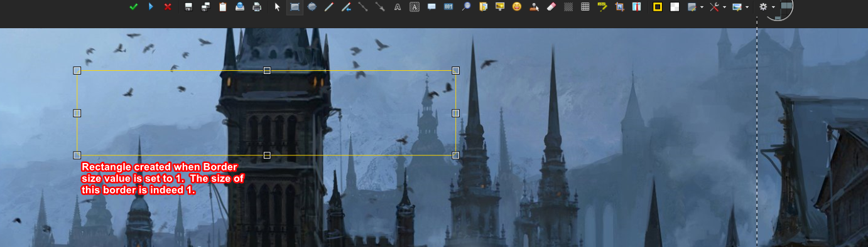Click the printer icon
The height and width of the screenshot is (247, 868).
pyautogui.click(x=257, y=7)
